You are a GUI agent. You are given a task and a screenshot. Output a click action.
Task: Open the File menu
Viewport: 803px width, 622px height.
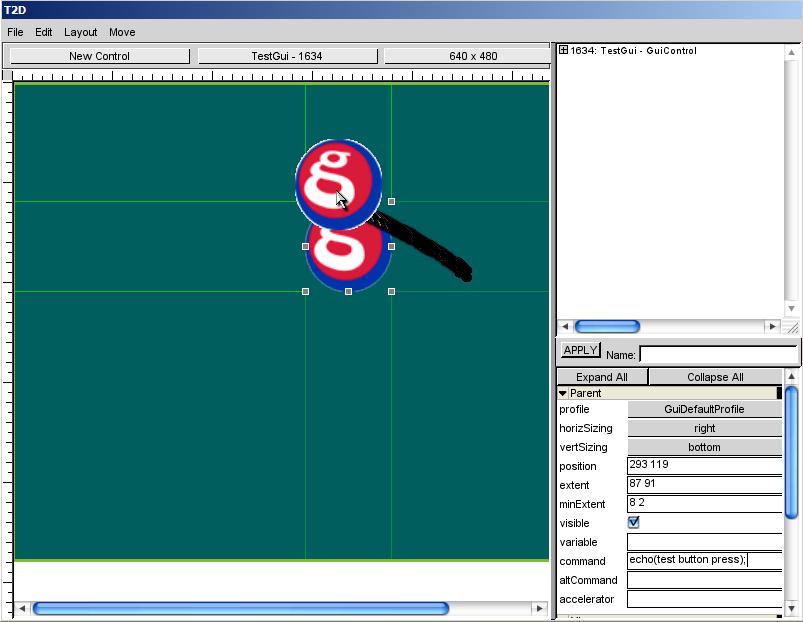tap(15, 32)
